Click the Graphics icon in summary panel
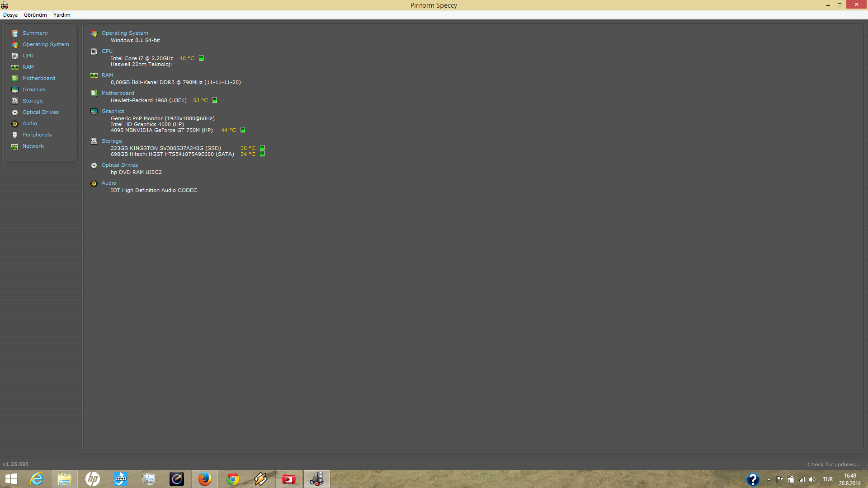The width and height of the screenshot is (868, 488). click(94, 111)
